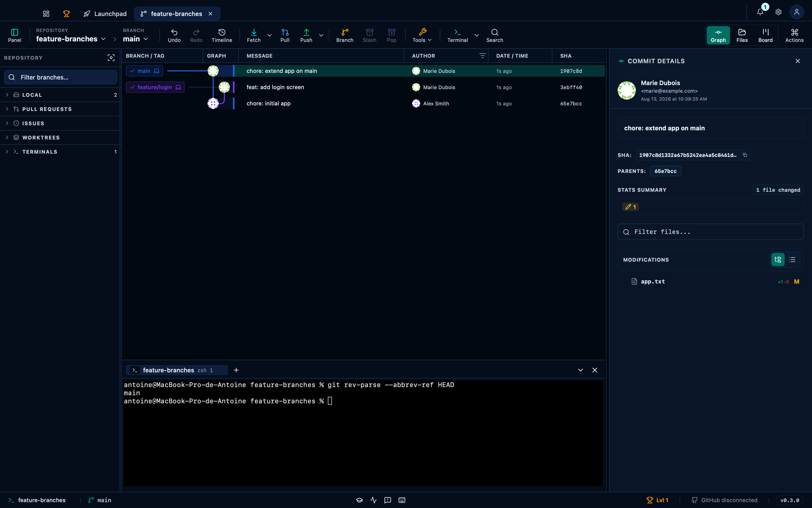Open the notifications bell
Screen dimensions: 812x508
click(x=760, y=12)
